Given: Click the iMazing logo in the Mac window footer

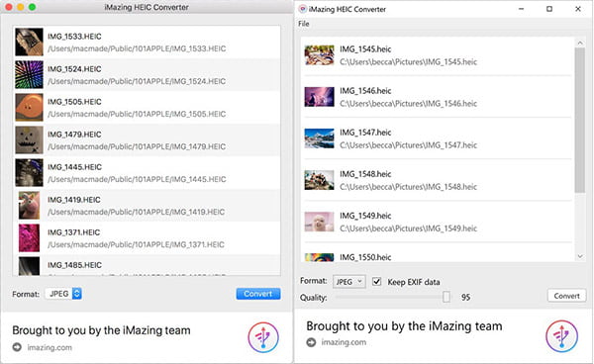Looking at the screenshot, I should [263, 337].
